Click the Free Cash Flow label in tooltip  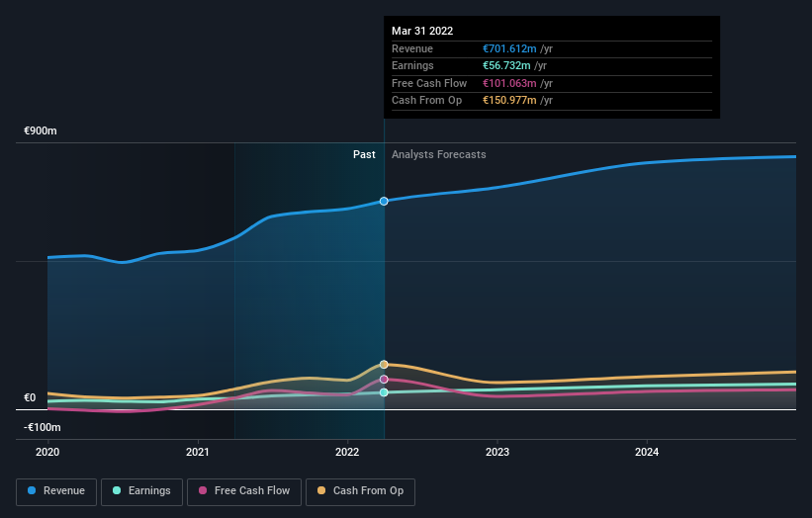click(x=429, y=83)
